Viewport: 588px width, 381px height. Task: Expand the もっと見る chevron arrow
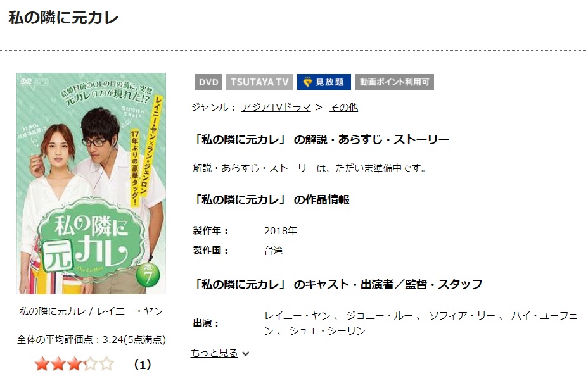point(246,353)
